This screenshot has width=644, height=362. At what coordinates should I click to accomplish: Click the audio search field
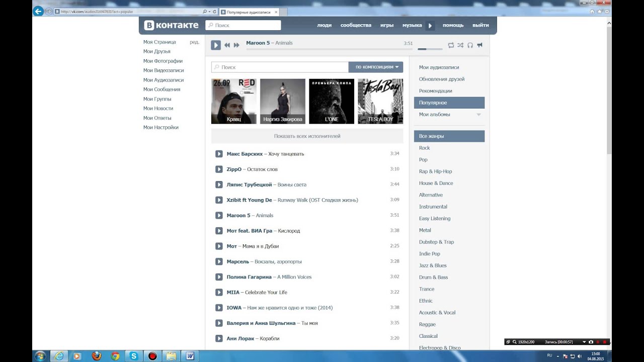[x=280, y=67]
